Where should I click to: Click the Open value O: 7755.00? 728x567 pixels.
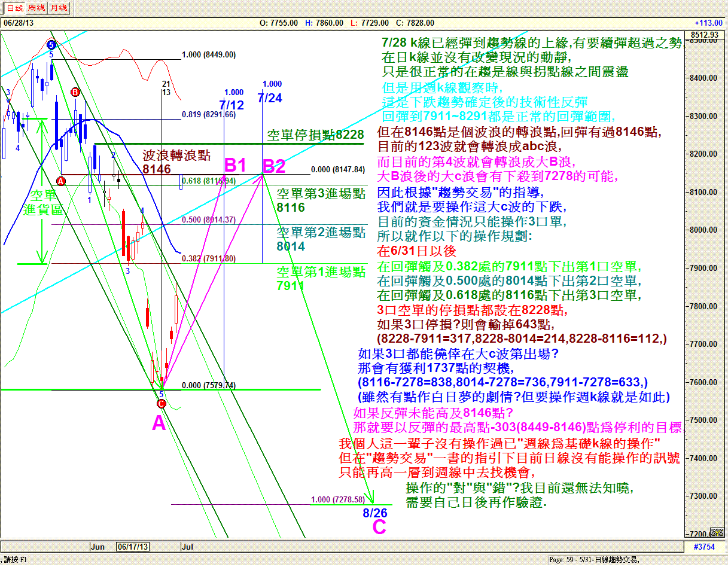pos(279,23)
